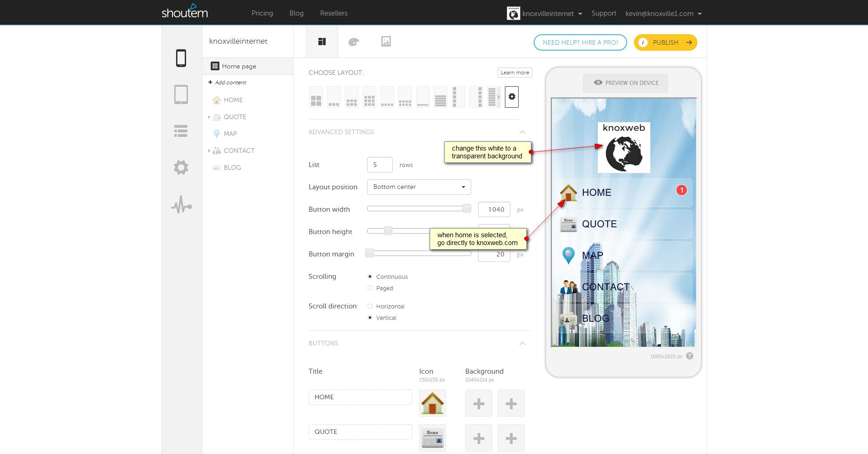Select Horizontal scroll direction
The image size is (868, 454).
(370, 306)
